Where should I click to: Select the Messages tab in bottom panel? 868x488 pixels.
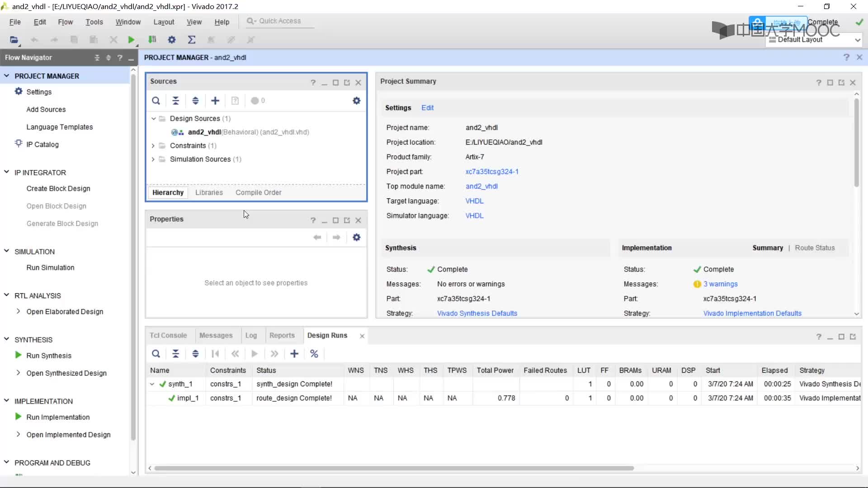216,335
